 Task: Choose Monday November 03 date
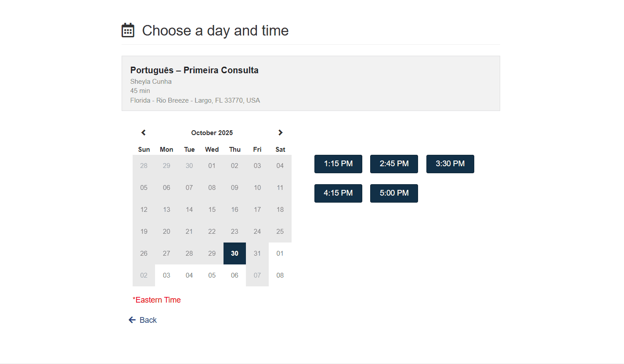point(166,275)
